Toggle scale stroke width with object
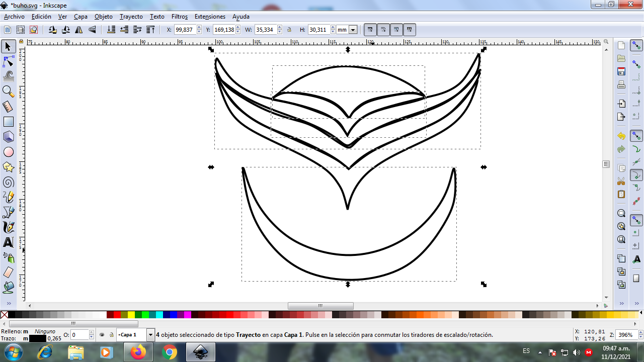Screen dimensions: 644x362 [370, 30]
